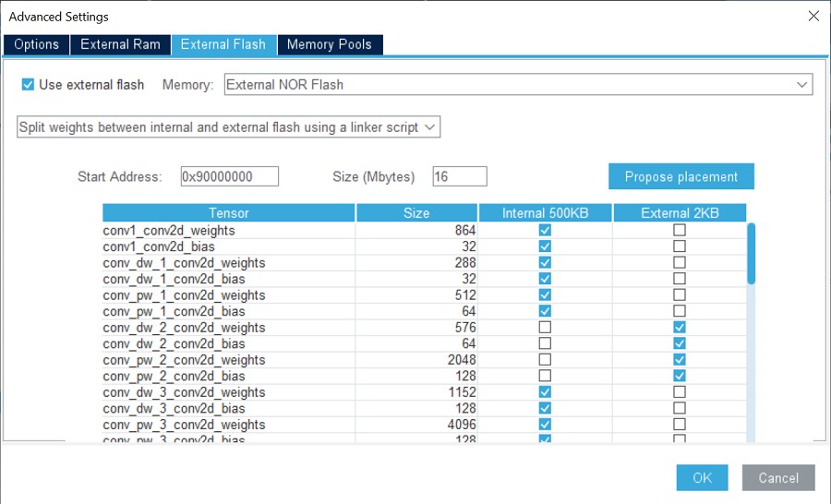This screenshot has height=504, width=831.
Task: Select the conv_dw_3_conv2d_weights tensor name
Action: 184,392
